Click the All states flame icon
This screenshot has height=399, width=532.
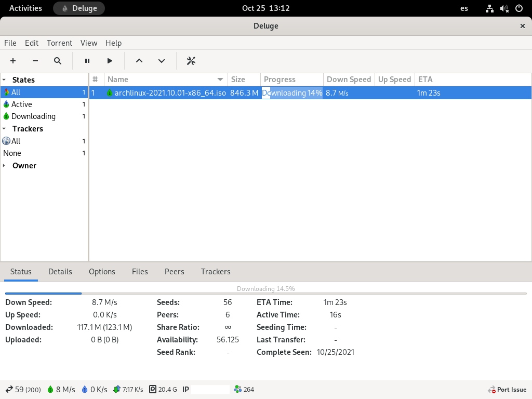tap(6, 92)
